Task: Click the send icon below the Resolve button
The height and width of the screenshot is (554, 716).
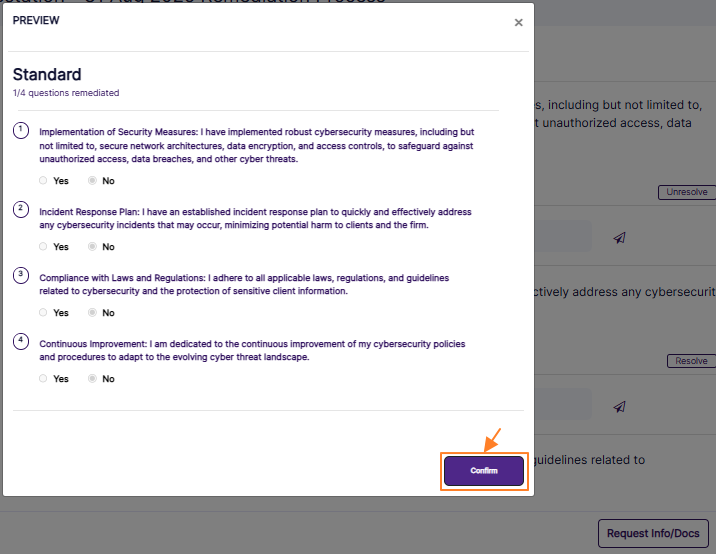Action: (x=620, y=406)
